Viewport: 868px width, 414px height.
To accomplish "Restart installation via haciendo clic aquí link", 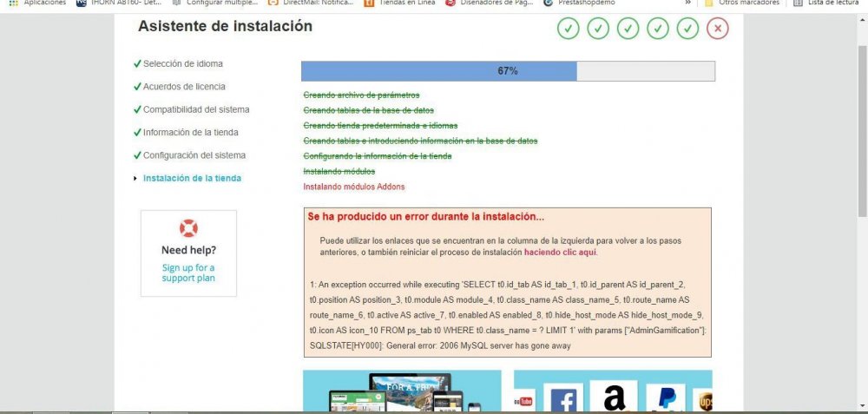I will (x=560, y=252).
